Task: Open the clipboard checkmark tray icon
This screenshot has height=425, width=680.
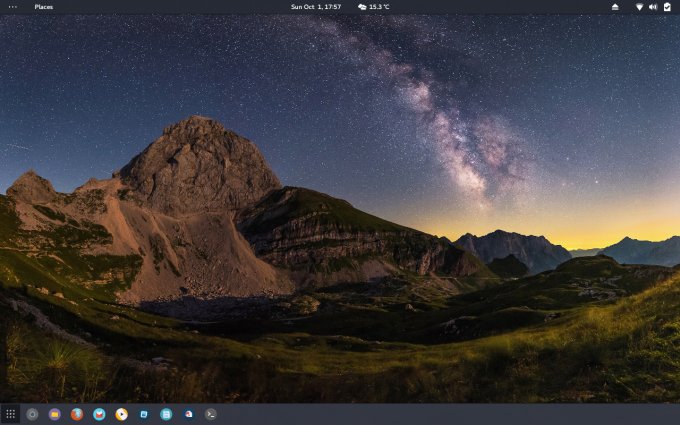Action: click(667, 7)
